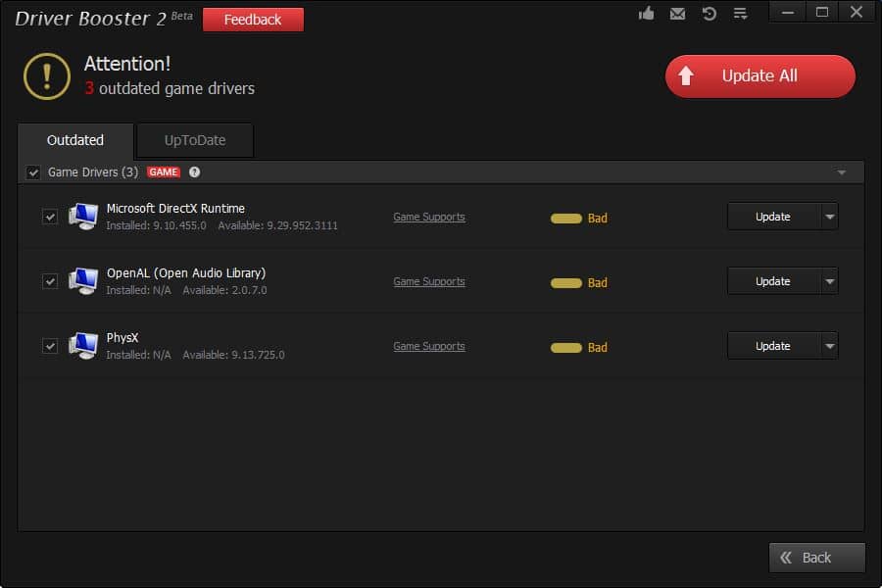Uncheck the PhysX checkbox
The width and height of the screenshot is (882, 588).
pos(50,346)
